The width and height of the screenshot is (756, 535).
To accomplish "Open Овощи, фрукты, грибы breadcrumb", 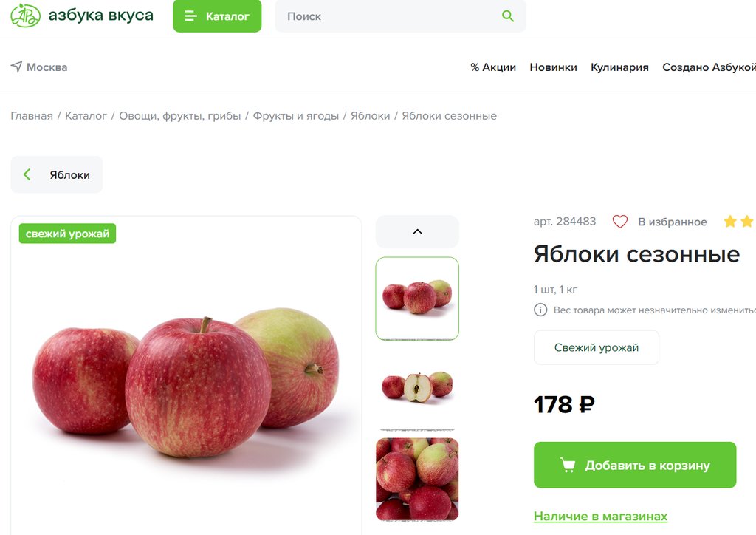I will pos(180,116).
